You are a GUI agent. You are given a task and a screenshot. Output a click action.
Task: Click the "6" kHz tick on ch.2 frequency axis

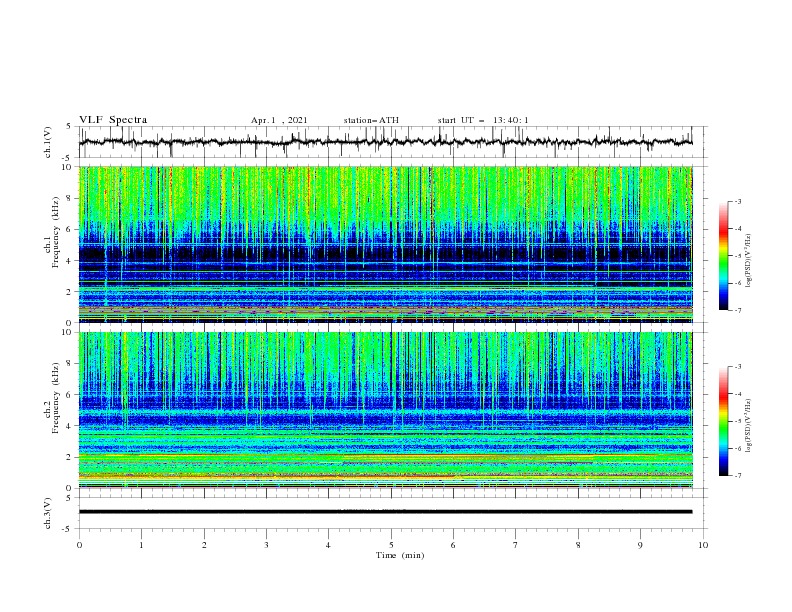pos(70,395)
